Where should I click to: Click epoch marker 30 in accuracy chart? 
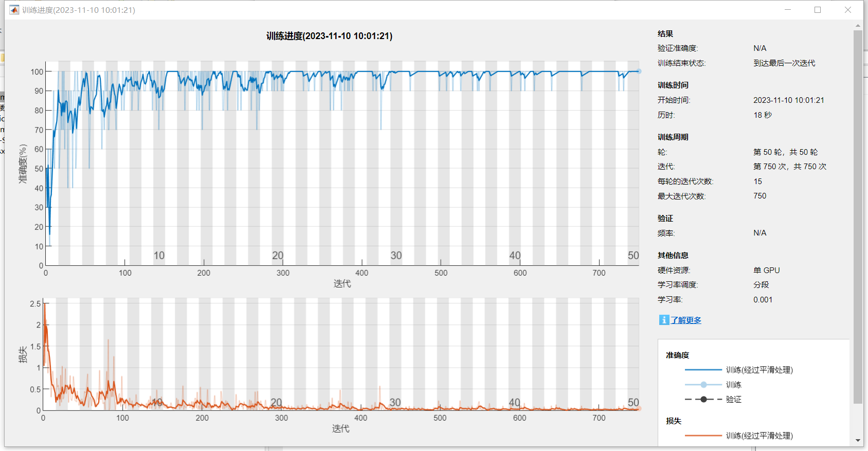[x=396, y=256]
